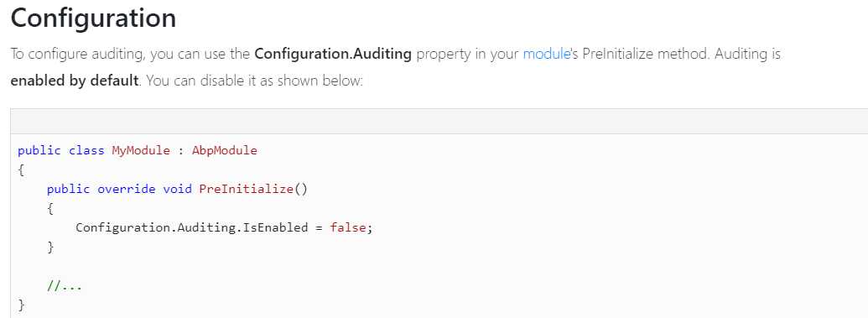Viewport: 868px width, 318px height.
Task: Click the MyModule class name in code
Action: pyautogui.click(x=141, y=151)
